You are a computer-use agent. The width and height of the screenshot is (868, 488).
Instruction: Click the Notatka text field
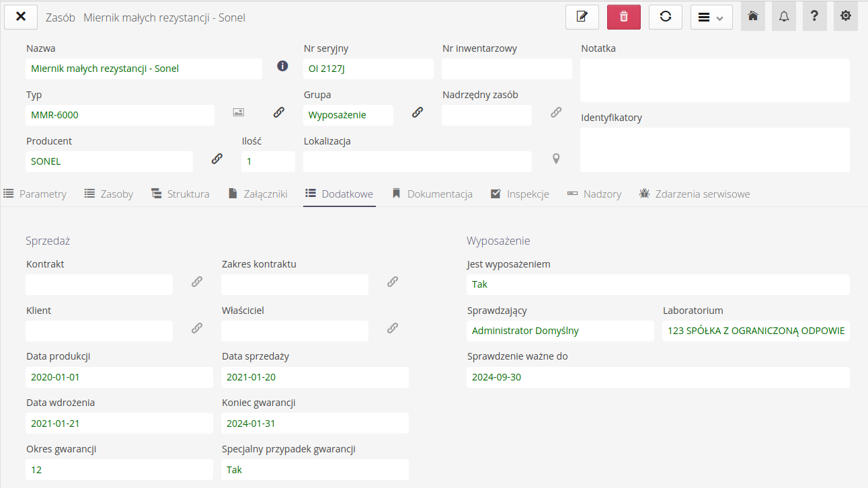[715, 80]
